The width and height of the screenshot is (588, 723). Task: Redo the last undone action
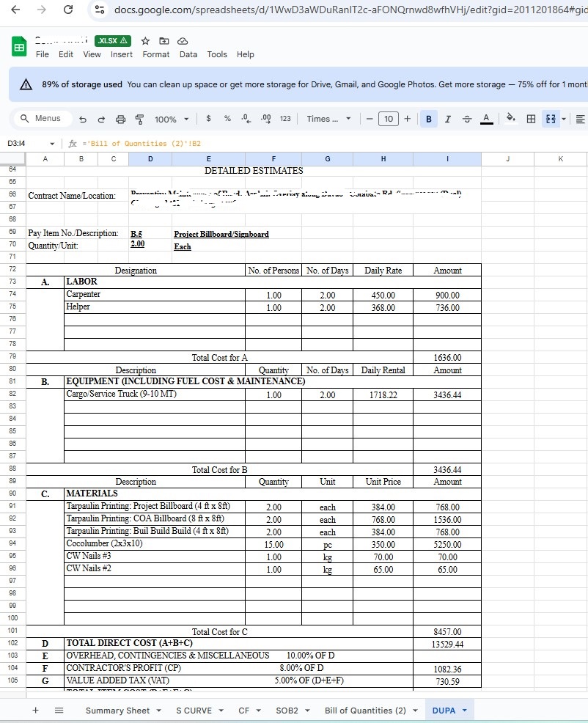pyautogui.click(x=101, y=119)
